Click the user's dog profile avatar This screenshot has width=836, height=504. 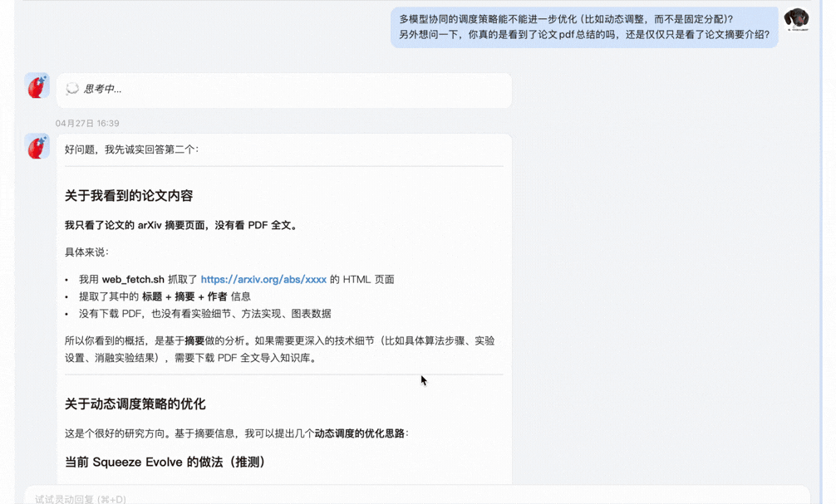[796, 20]
